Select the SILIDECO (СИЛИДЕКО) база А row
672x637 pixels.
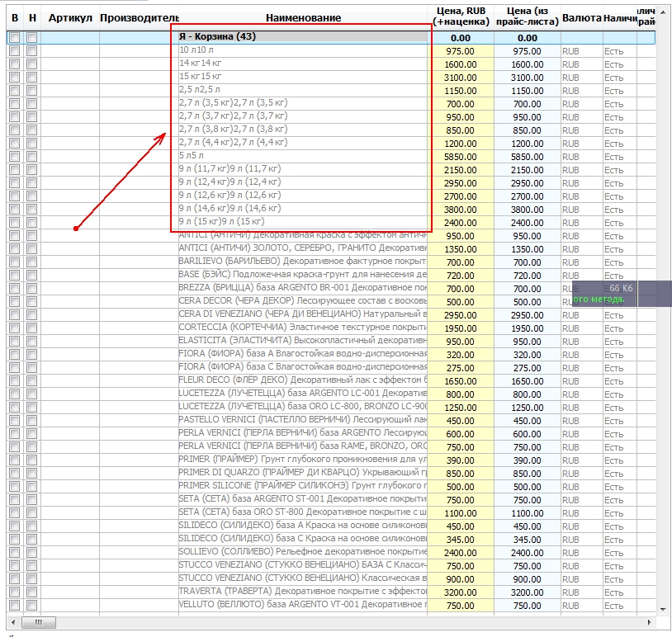pos(331,526)
